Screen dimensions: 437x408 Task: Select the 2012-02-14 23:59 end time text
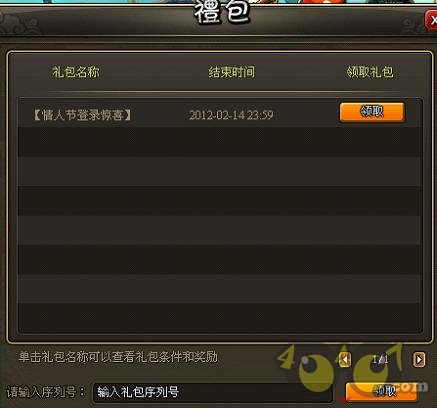(x=231, y=115)
